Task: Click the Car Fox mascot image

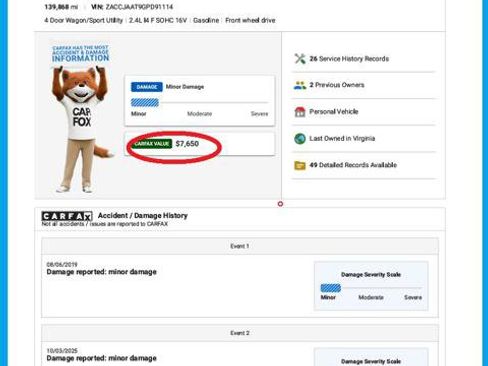Action: [x=82, y=129]
